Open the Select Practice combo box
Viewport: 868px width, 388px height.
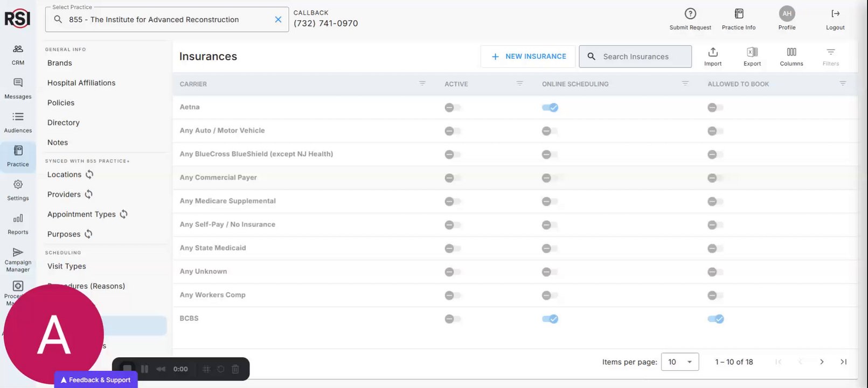pos(167,19)
